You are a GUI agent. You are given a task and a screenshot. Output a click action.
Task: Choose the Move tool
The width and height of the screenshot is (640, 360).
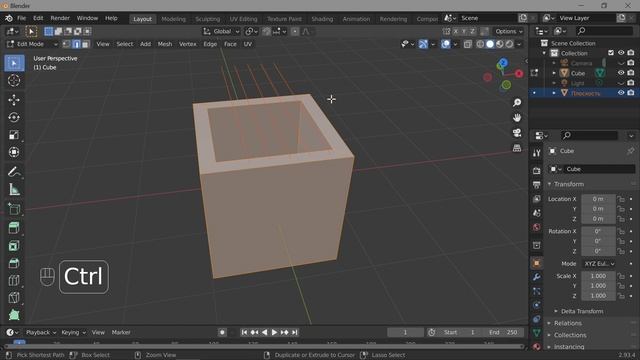click(14, 100)
